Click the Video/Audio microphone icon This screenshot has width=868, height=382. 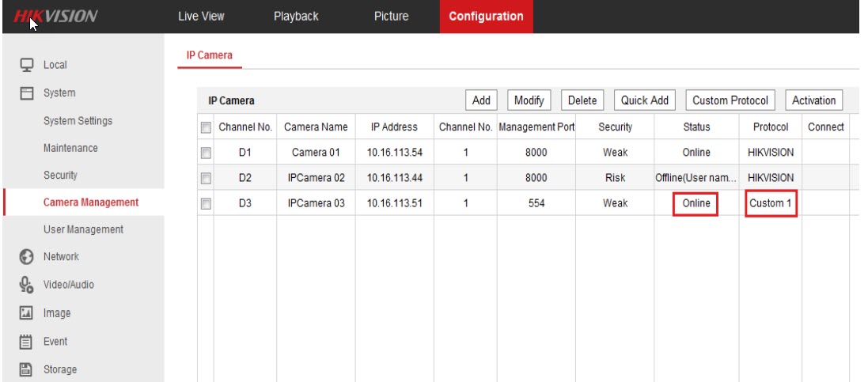(x=26, y=285)
